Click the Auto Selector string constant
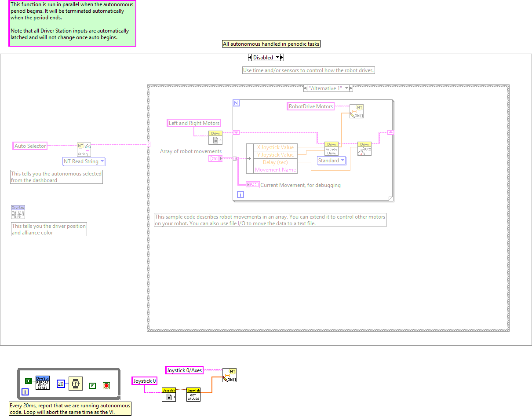Viewport: 532px width, 417px height. tap(30, 146)
